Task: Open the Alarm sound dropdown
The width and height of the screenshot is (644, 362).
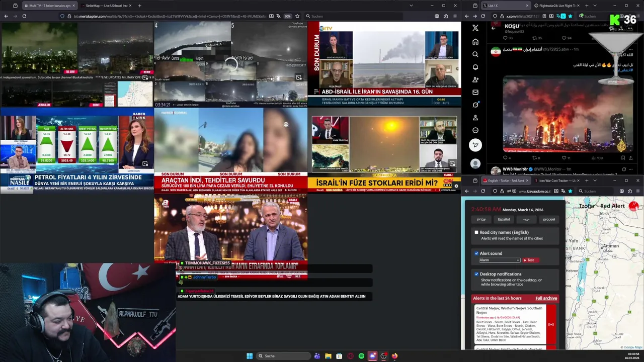Action: [500, 260]
